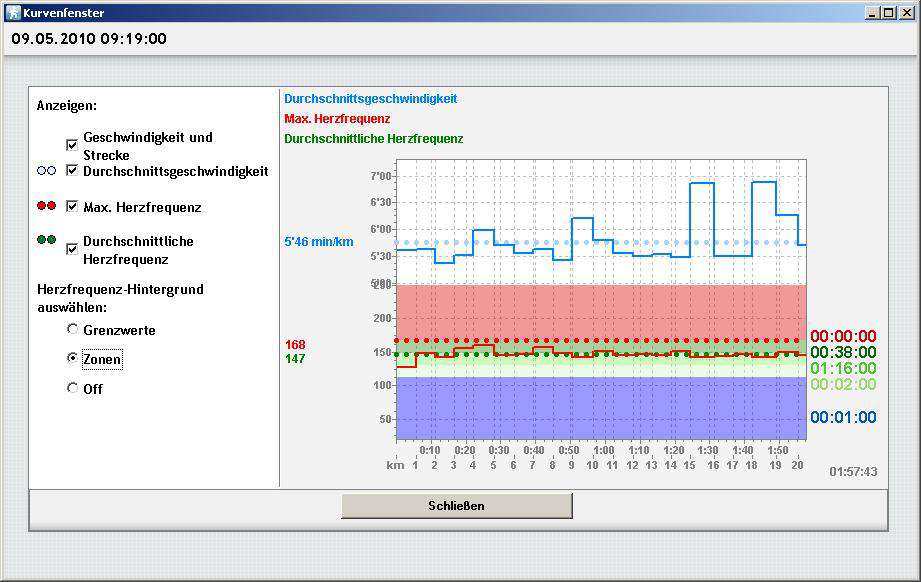The height and width of the screenshot is (582, 921).
Task: Uncheck the Durchschnittsgeschwindigkeit checkbox
Action: (x=72, y=171)
